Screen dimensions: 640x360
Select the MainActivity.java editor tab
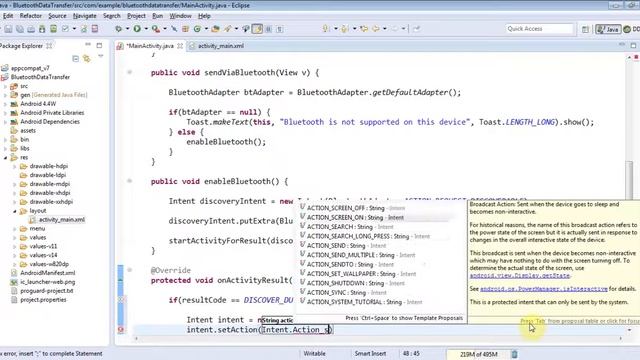[150, 46]
